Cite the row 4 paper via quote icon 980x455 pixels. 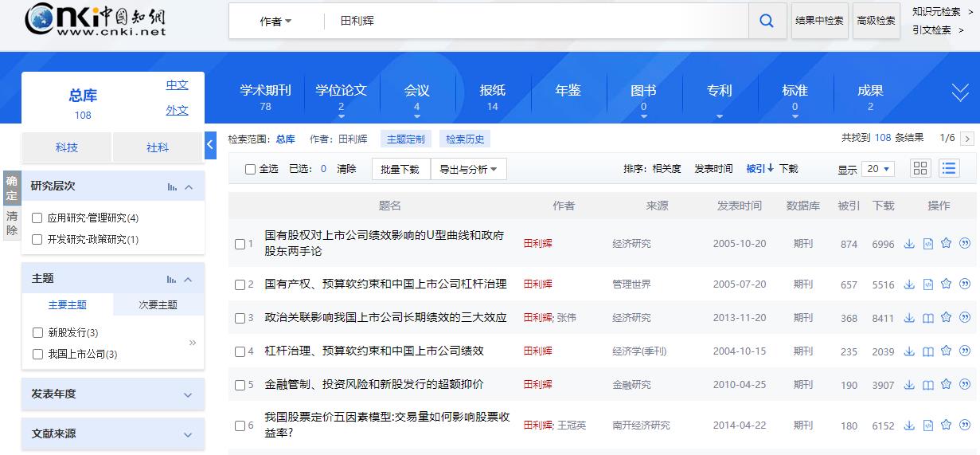[965, 351]
